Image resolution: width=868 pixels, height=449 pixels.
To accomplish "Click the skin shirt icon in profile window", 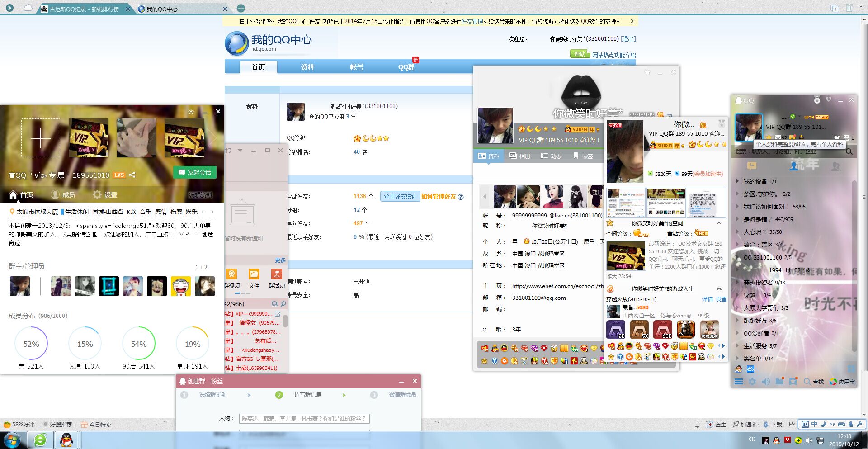I will (647, 72).
